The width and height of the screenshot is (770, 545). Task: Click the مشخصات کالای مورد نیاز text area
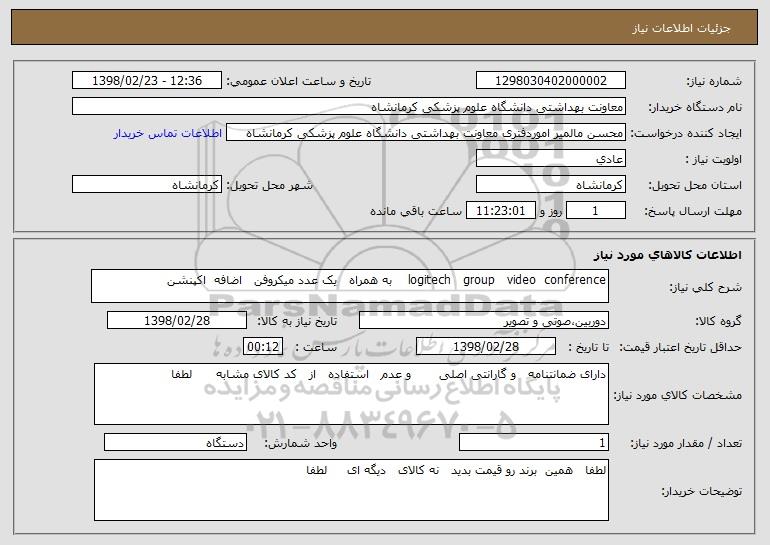[x=351, y=394]
